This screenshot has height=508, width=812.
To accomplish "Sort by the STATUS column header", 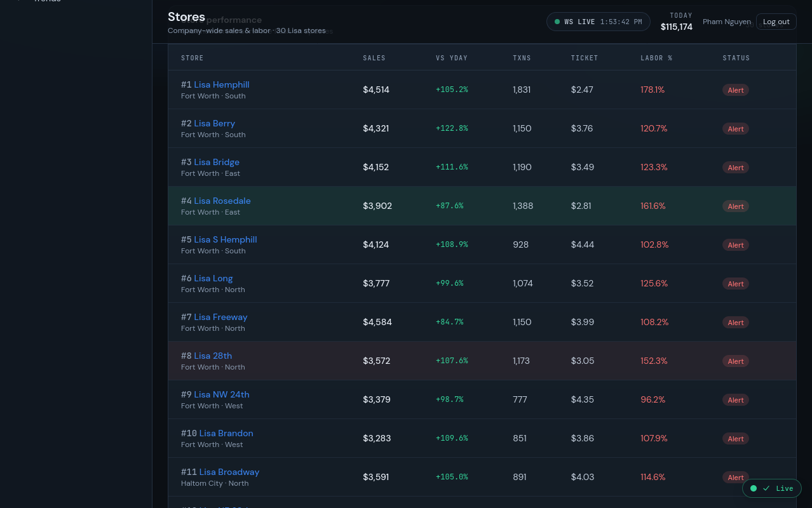I will [x=736, y=58].
